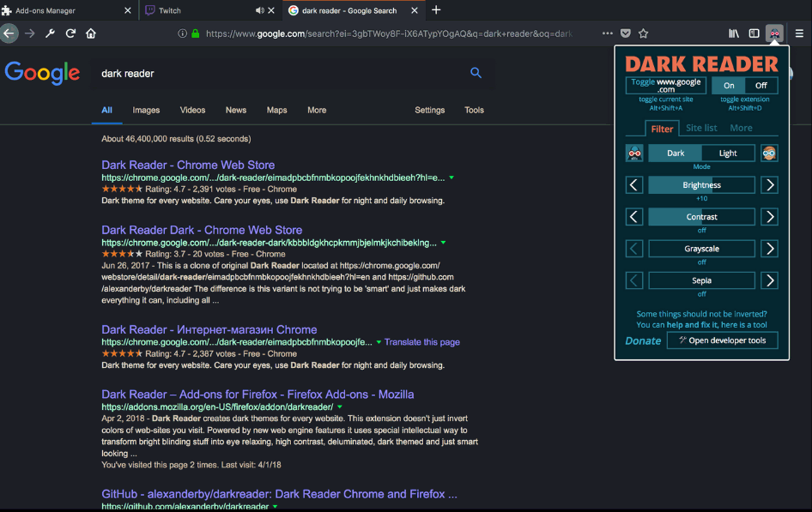812x512 pixels.
Task: Click the Sepia slider bar
Action: (x=701, y=280)
